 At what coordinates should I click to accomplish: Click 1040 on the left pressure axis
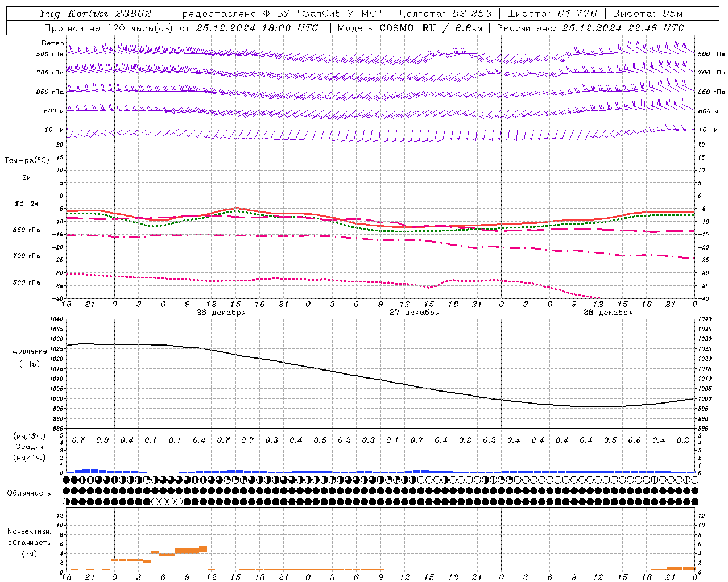click(55, 319)
